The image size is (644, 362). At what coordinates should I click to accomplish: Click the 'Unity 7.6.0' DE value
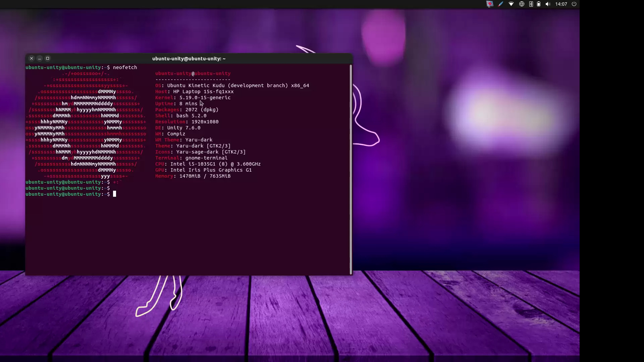[x=184, y=128]
